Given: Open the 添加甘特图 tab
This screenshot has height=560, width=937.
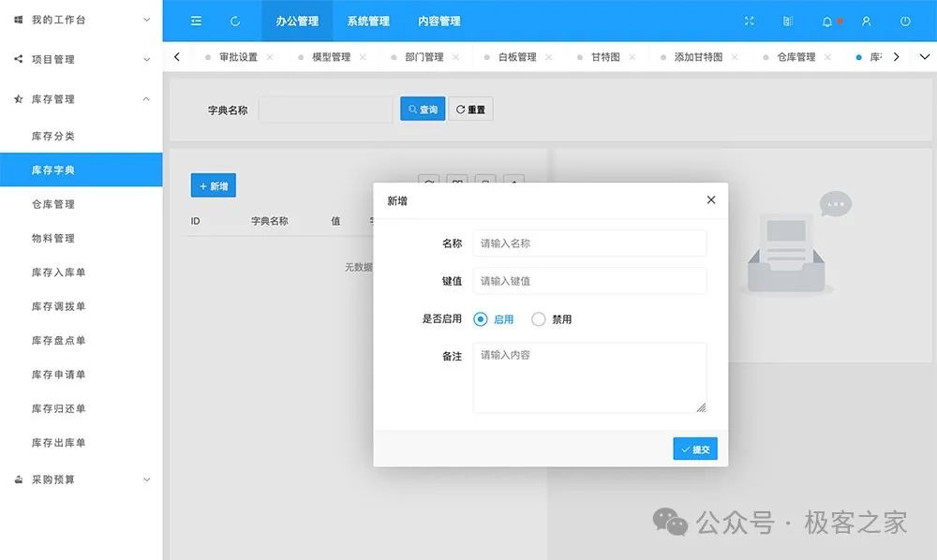Looking at the screenshot, I should click(x=698, y=57).
